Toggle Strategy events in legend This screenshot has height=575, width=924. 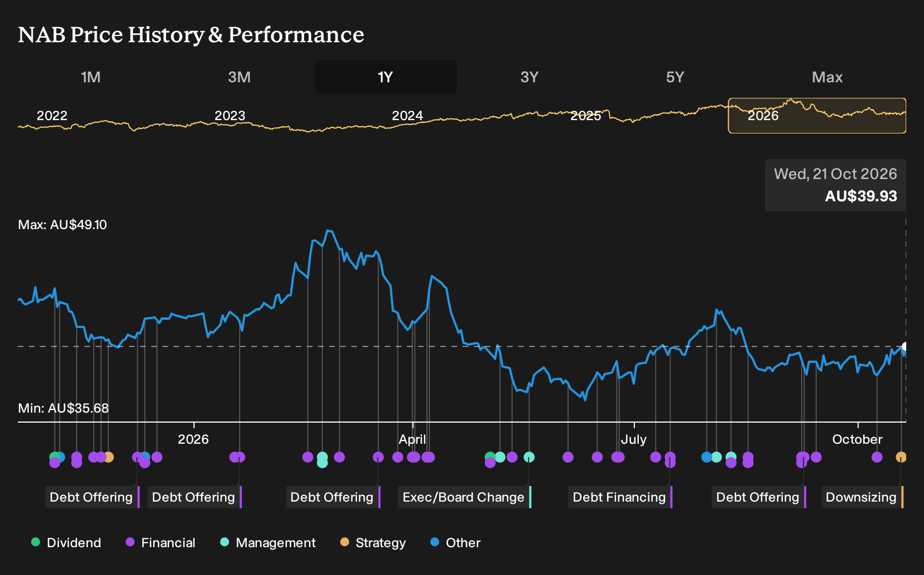tap(373, 543)
